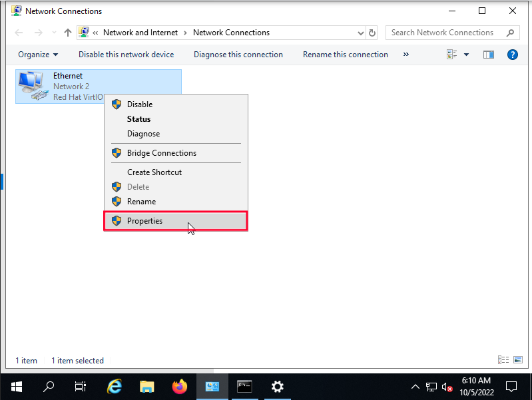Image resolution: width=532 pixels, height=400 pixels.
Task: Choose Disable in the context menu
Action: [140, 104]
